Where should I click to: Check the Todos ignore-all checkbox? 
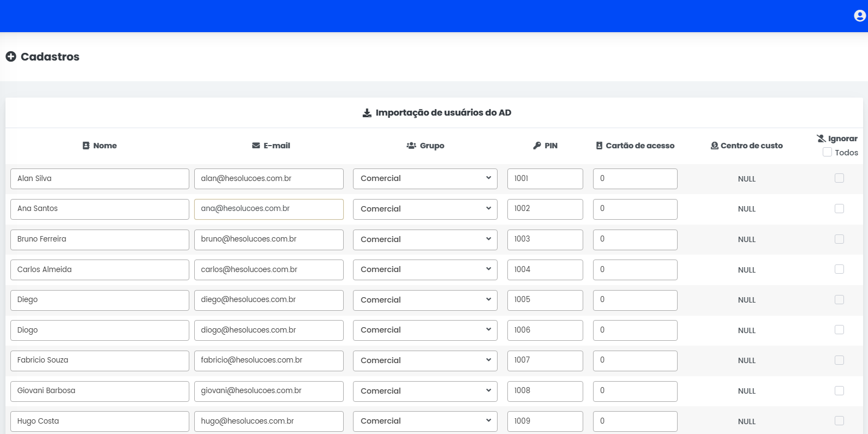827,152
